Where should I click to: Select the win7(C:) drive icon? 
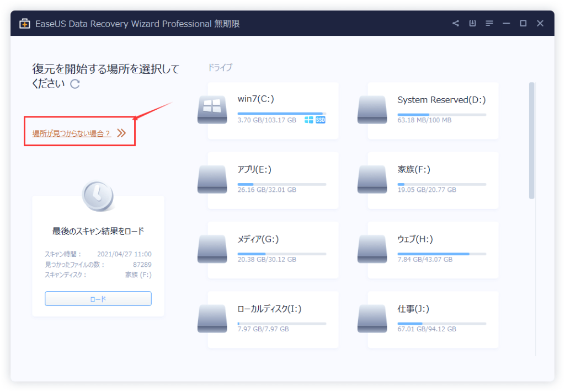pyautogui.click(x=212, y=109)
